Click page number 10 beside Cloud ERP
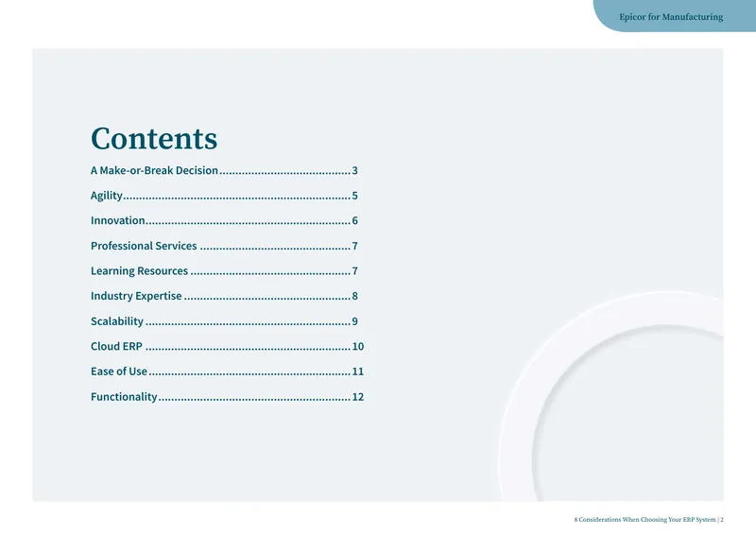 coord(358,346)
